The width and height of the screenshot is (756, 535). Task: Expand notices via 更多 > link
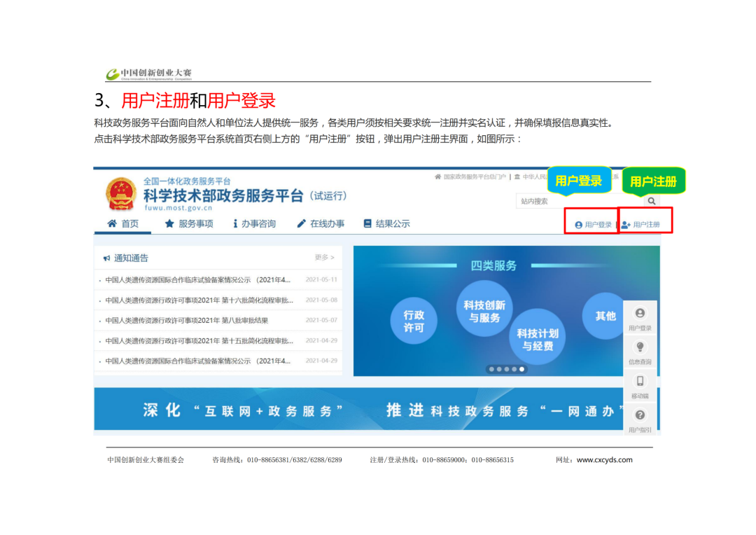[x=324, y=258]
